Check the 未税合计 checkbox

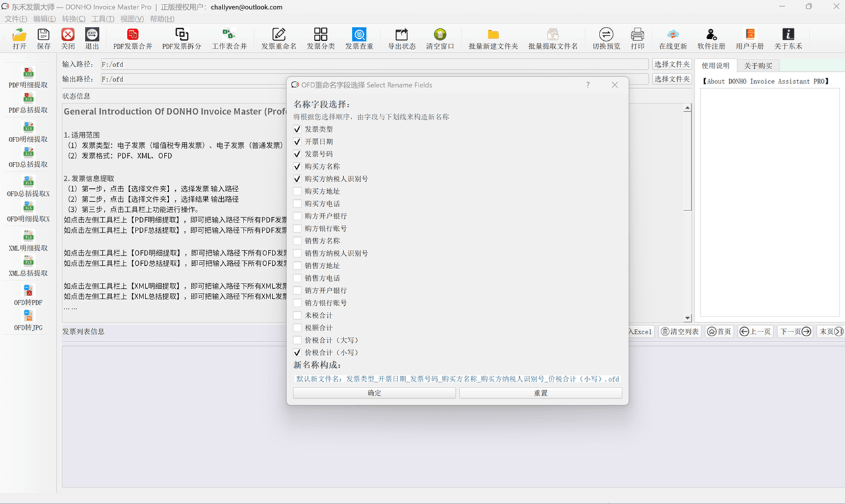pos(297,315)
